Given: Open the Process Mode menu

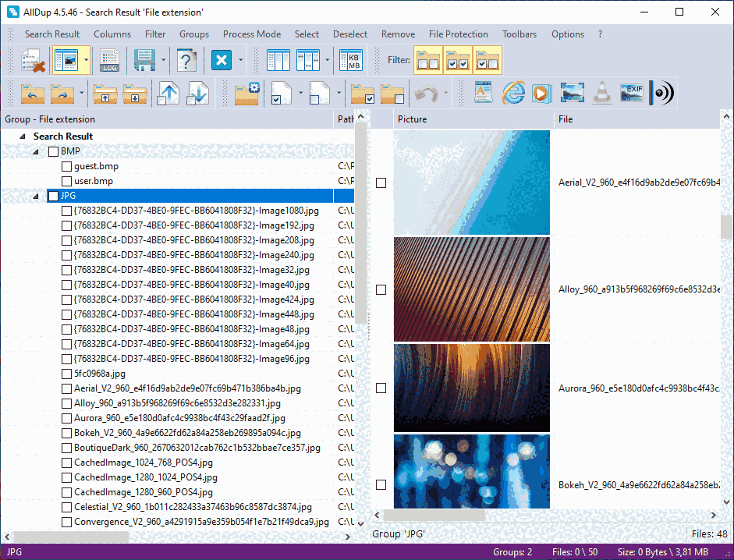Looking at the screenshot, I should coord(251,34).
